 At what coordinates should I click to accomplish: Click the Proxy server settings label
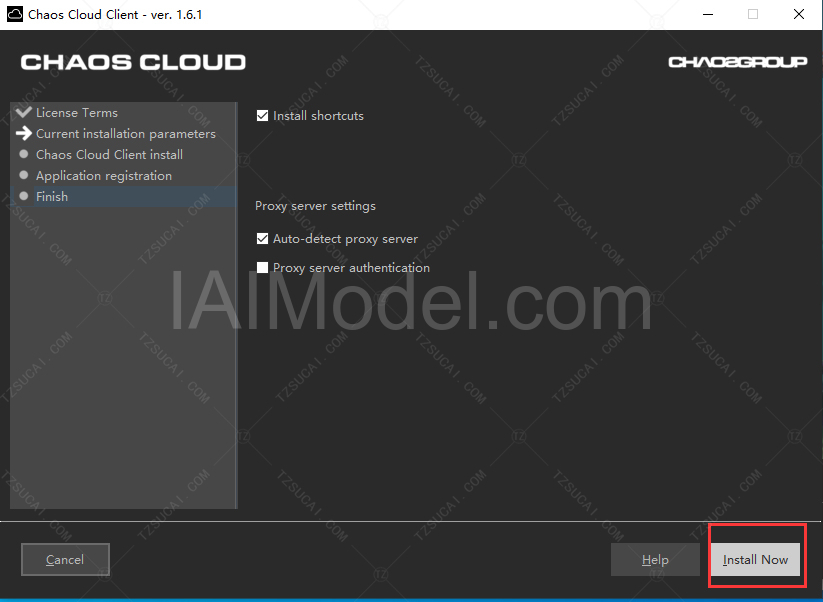click(x=315, y=206)
